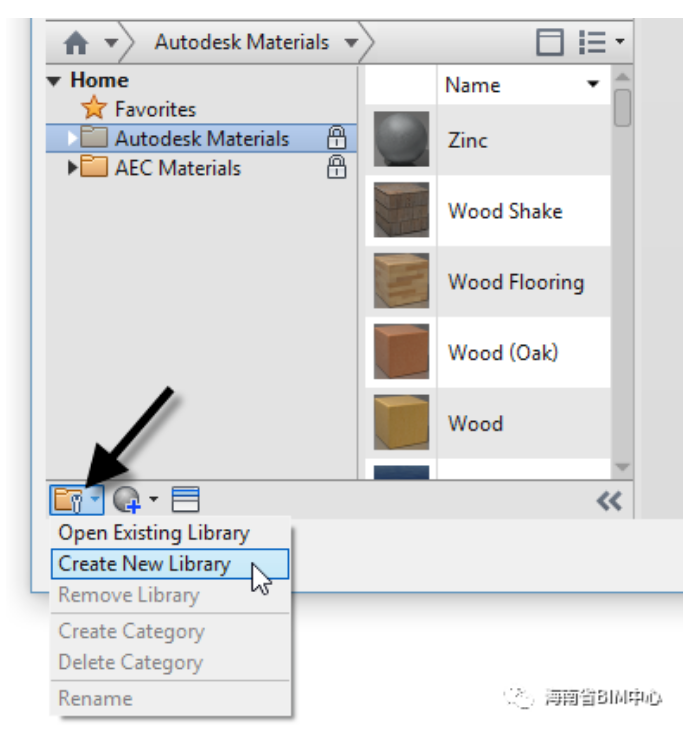Click the lock icon beside Autodesk Materials
Image resolution: width=689 pixels, height=747 pixels.
click(336, 138)
